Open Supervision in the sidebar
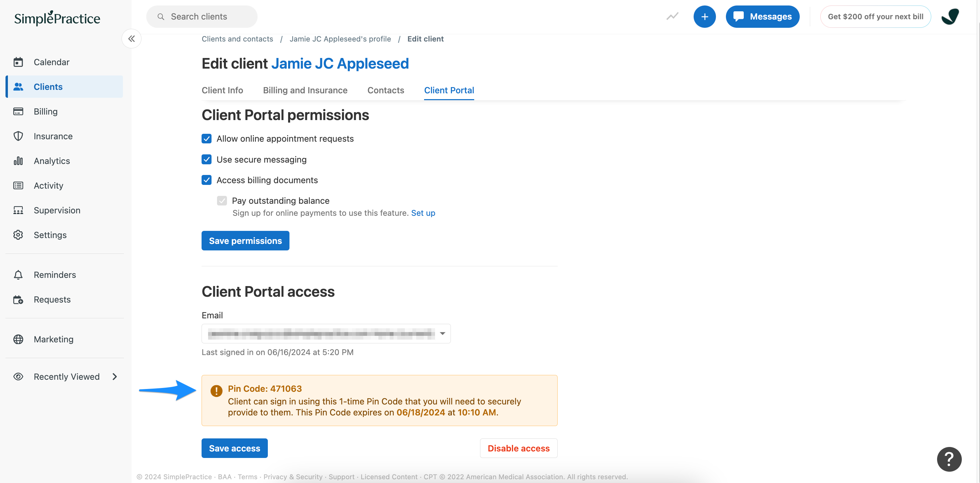 point(64,210)
